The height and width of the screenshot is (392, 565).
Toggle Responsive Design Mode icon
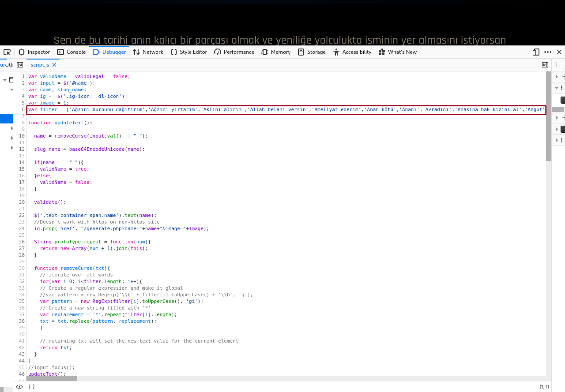(536, 52)
